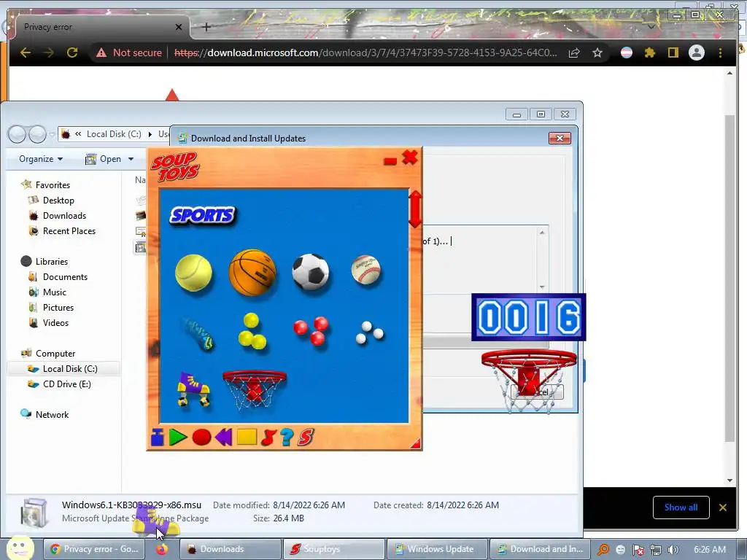
Task: Click the Not secure warning chip
Action: coord(128,52)
